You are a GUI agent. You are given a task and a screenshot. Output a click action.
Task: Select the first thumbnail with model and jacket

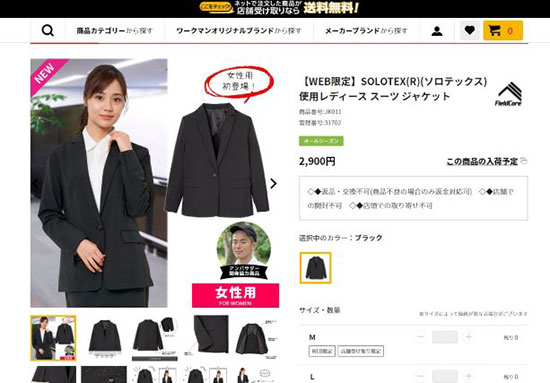pos(53,338)
